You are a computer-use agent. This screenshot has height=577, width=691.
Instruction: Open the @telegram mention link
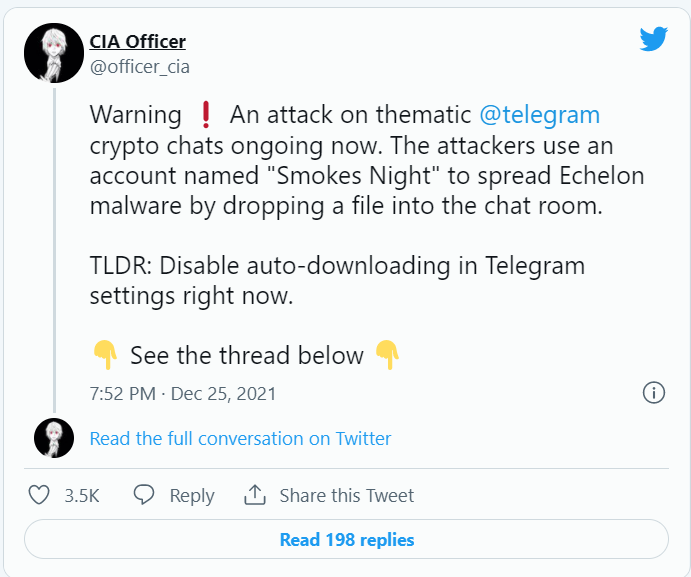click(x=540, y=115)
